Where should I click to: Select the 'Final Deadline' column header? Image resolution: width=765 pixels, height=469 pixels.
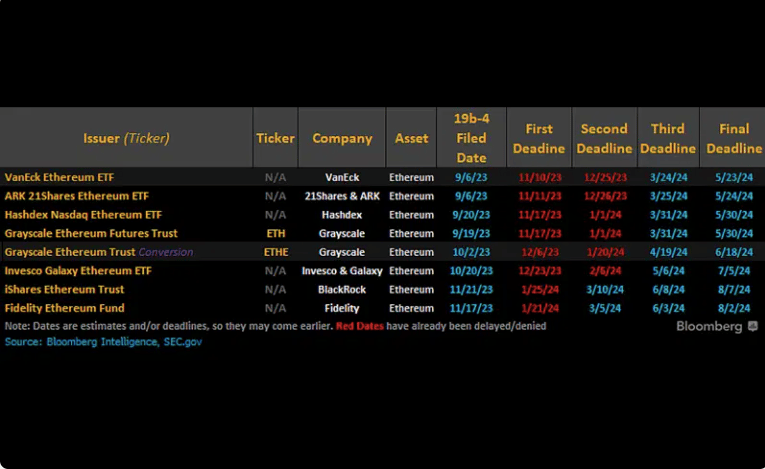click(733, 138)
